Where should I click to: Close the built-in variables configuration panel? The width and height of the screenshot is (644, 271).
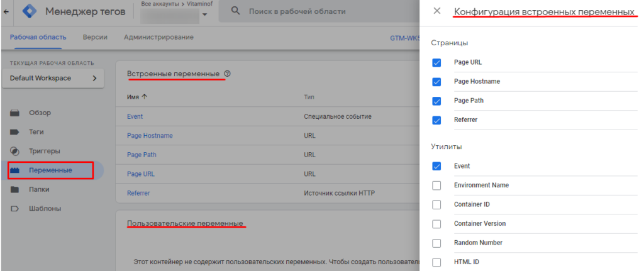click(437, 11)
